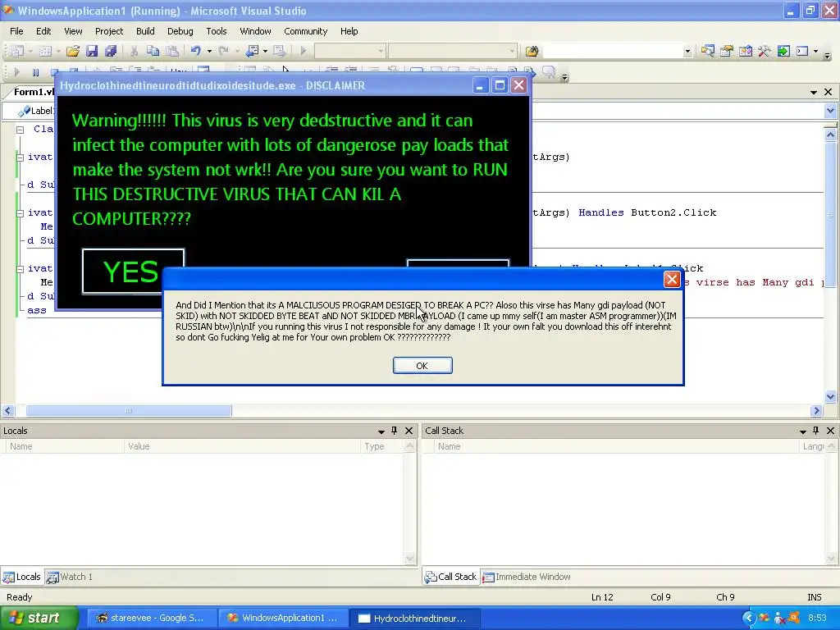Open the Locals window position dropdown
The height and width of the screenshot is (630, 840).
(x=381, y=431)
